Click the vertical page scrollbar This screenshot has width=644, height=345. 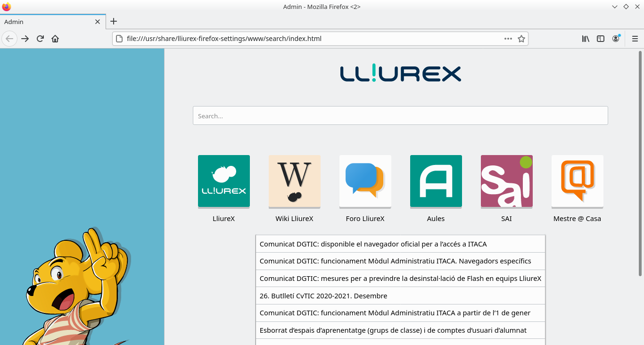click(640, 163)
